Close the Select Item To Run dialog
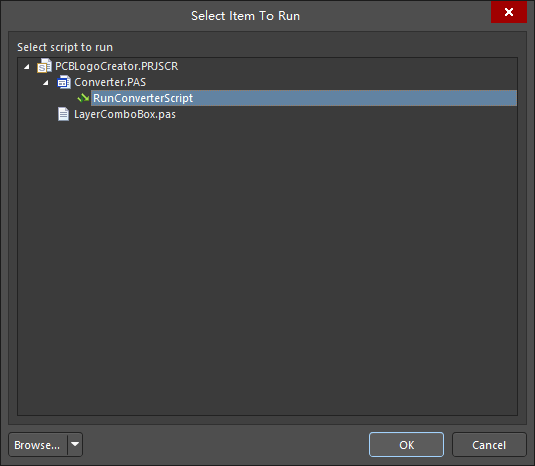 pyautogui.click(x=509, y=12)
